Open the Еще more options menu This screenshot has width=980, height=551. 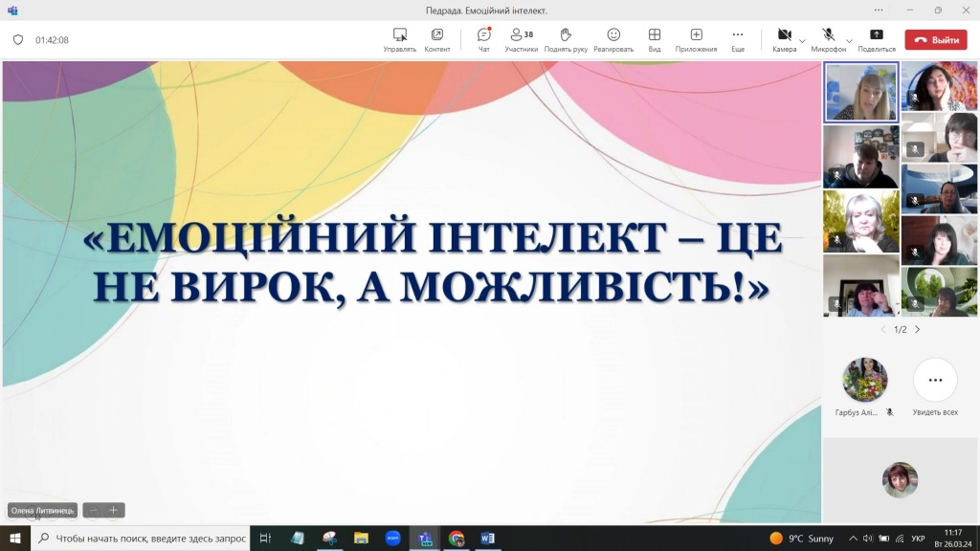coord(738,40)
